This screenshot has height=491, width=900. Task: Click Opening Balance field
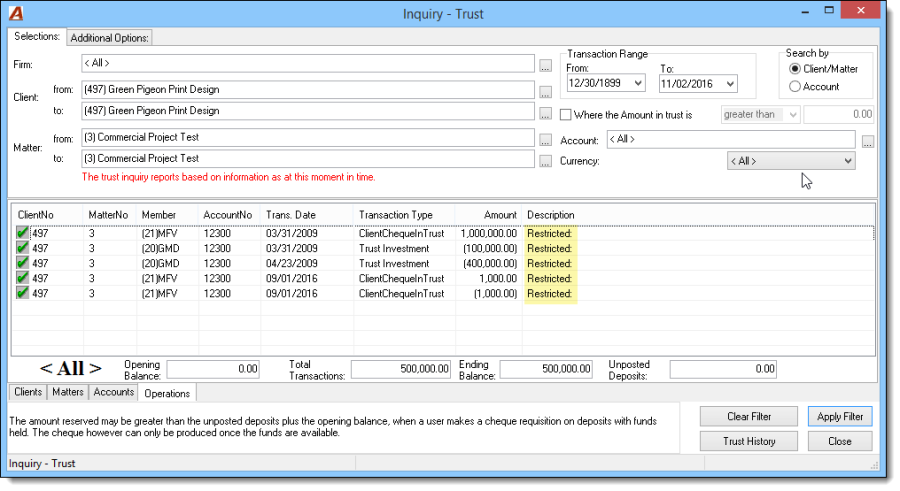pyautogui.click(x=213, y=369)
